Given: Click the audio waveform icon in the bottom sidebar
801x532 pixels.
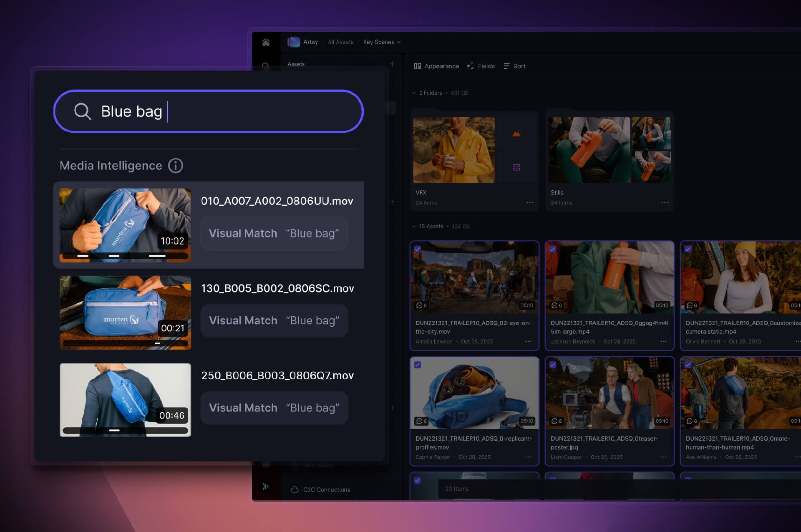Looking at the screenshot, I should tap(266, 487).
